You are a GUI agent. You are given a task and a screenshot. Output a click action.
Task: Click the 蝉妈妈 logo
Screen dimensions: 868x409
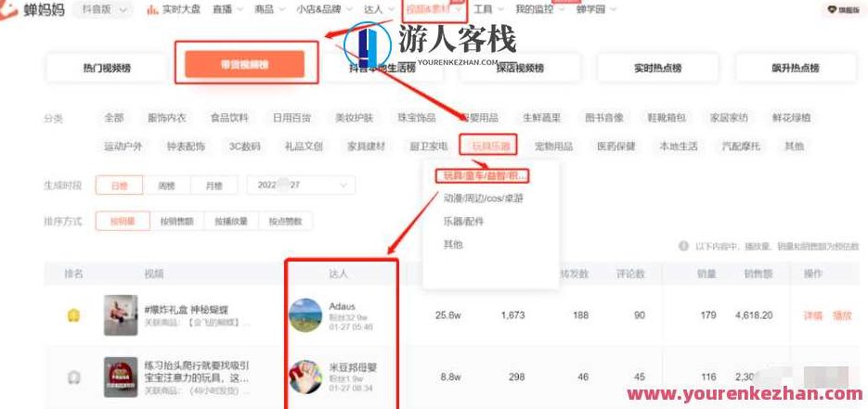coord(32,9)
